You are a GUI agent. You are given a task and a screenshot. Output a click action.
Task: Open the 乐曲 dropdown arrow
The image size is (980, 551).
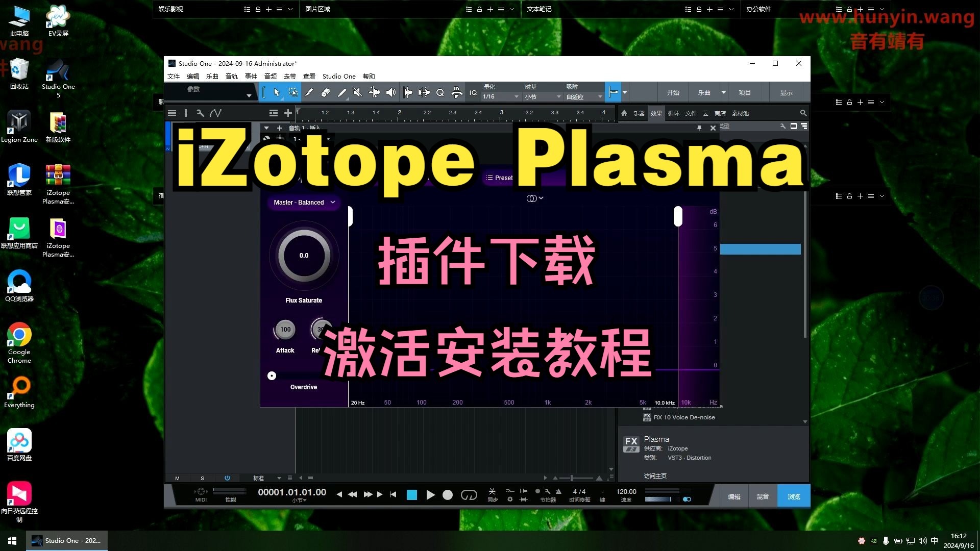[723, 92]
